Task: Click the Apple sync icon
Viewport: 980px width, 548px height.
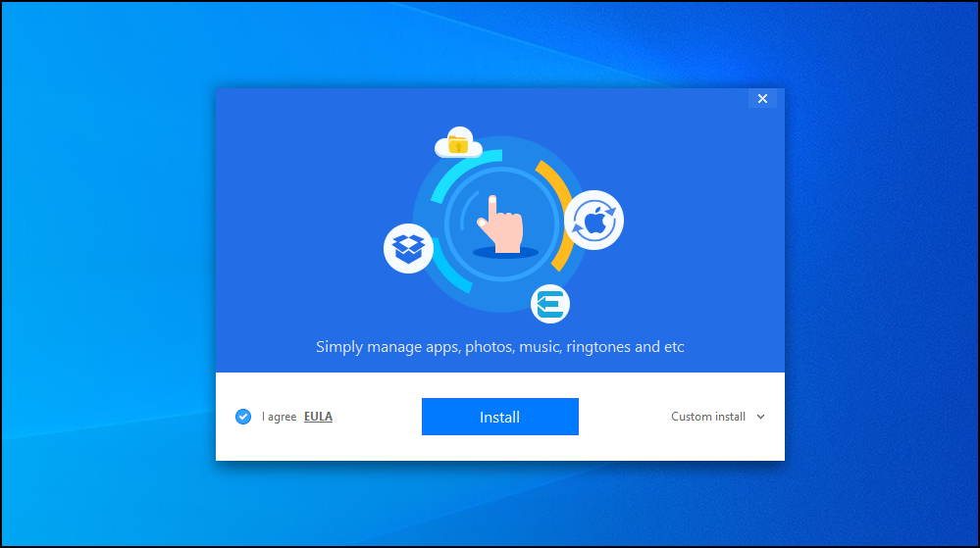Action: point(593,220)
